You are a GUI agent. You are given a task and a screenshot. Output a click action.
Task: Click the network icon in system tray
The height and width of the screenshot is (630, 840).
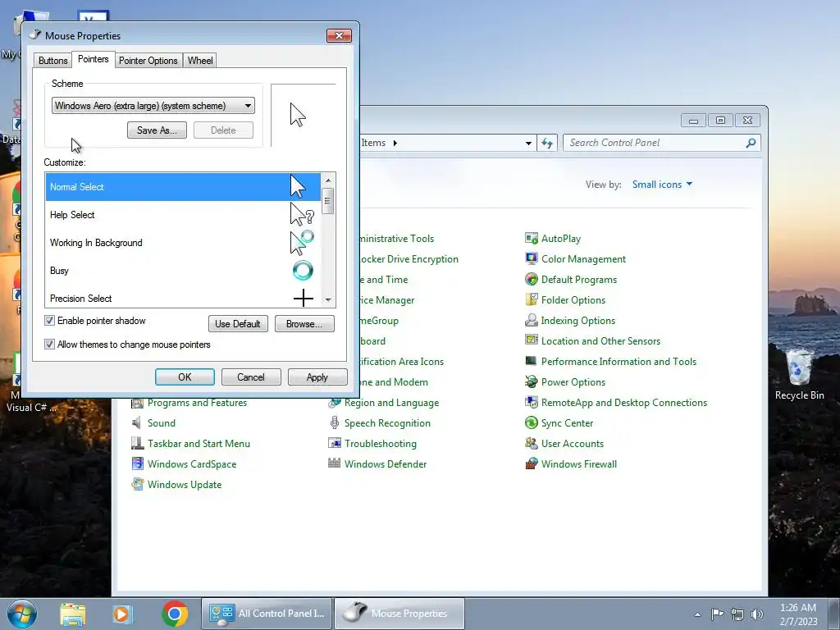pos(737,614)
